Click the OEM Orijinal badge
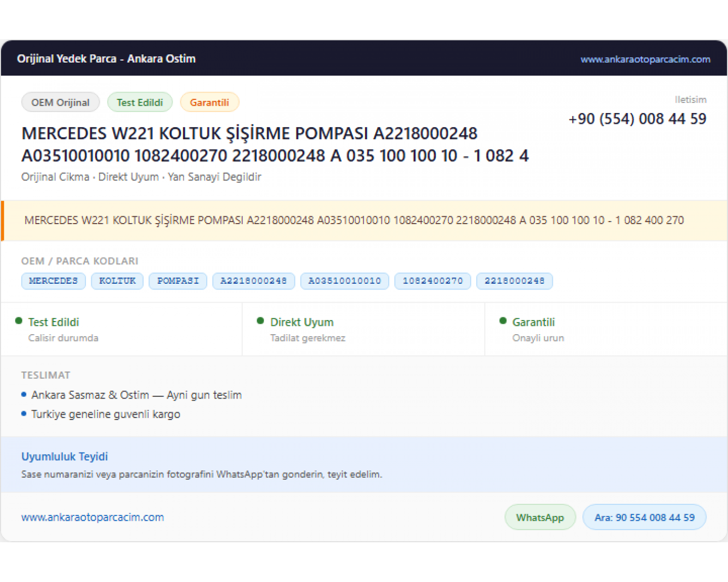This screenshot has height=582, width=728. [x=61, y=102]
